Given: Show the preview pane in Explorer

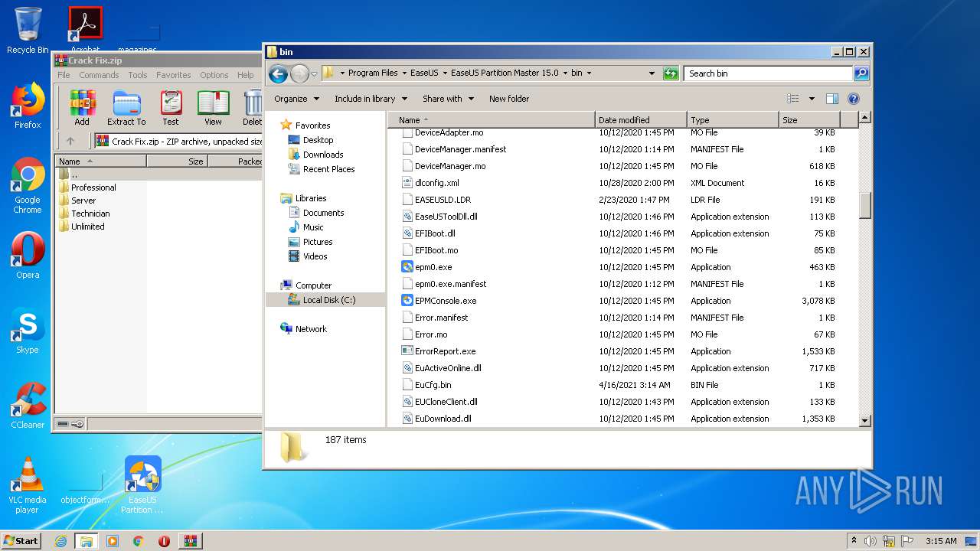Looking at the screenshot, I should coord(832,99).
